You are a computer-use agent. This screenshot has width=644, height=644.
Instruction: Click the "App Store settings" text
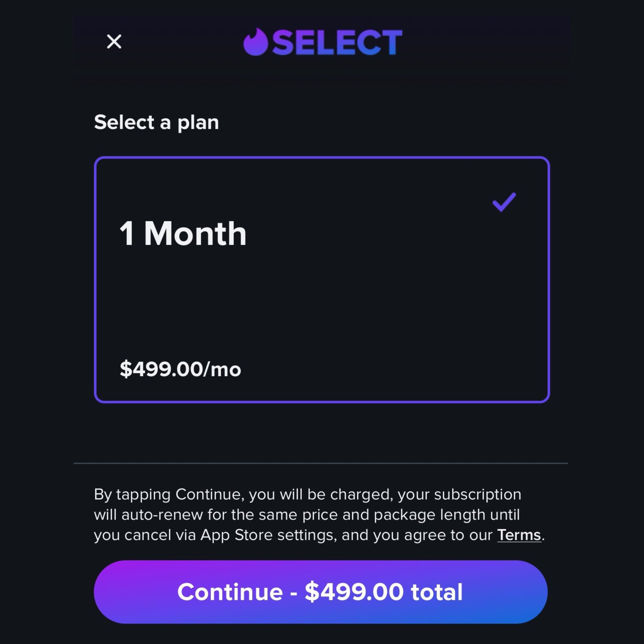(268, 535)
